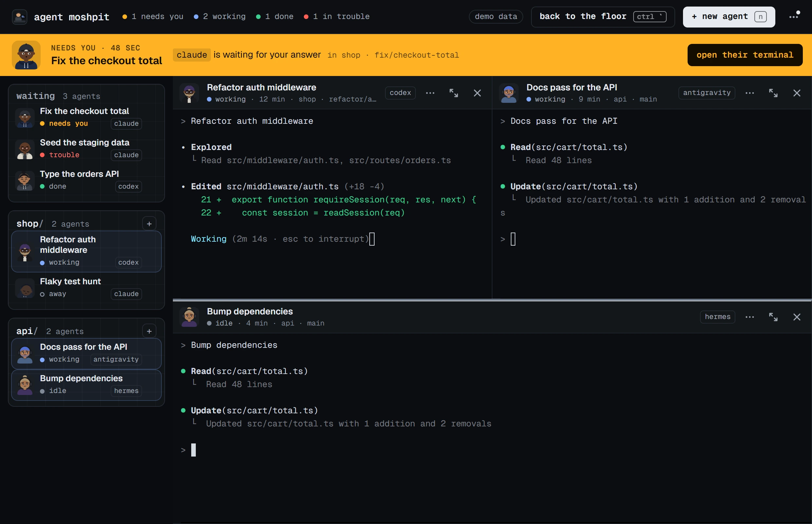The image size is (812, 524).
Task: Select Bump dependencies in api/ list
Action: click(86, 385)
